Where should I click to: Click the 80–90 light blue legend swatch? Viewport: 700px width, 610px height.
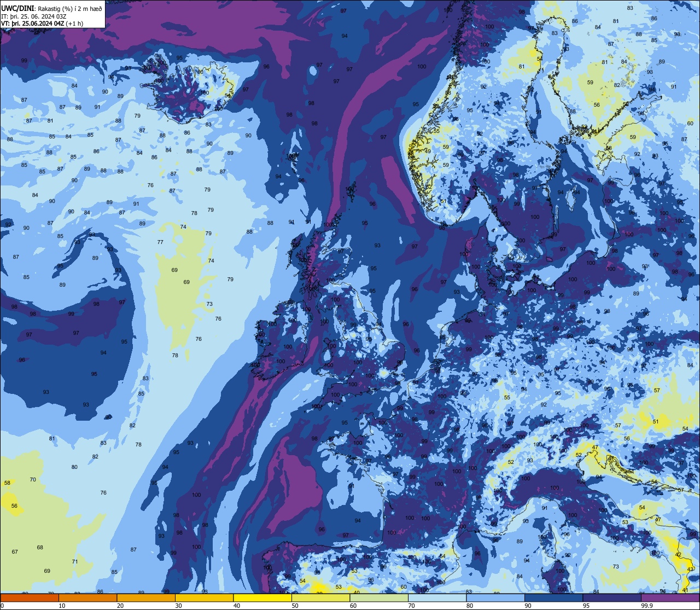[x=495, y=598]
